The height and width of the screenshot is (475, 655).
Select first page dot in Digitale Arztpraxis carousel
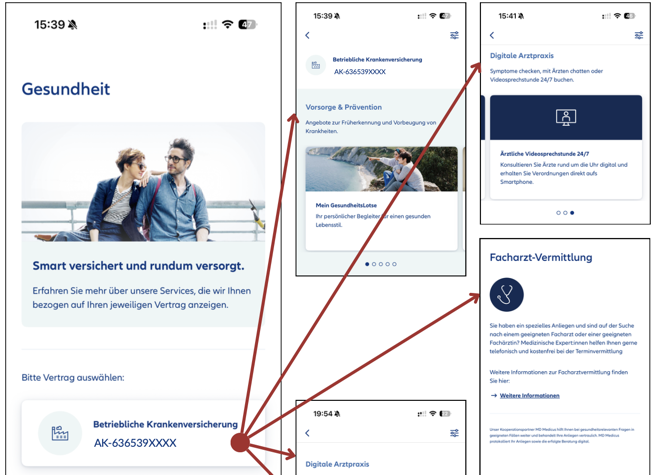(559, 213)
